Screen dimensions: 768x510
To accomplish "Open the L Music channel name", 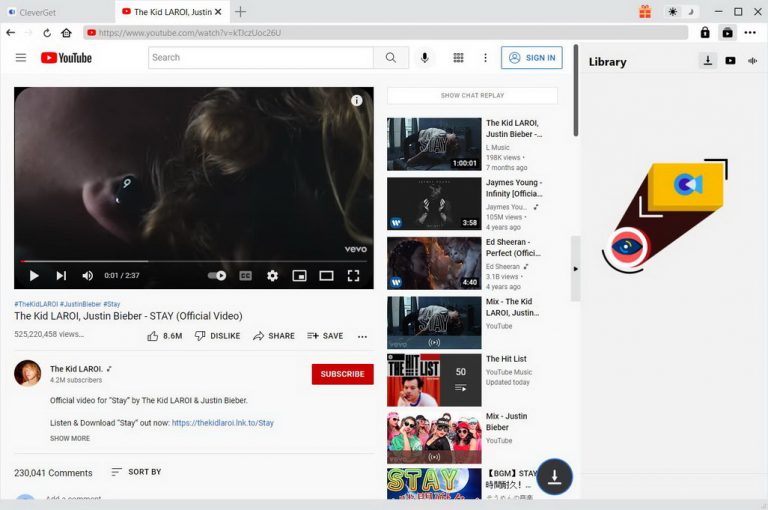I will click(498, 147).
